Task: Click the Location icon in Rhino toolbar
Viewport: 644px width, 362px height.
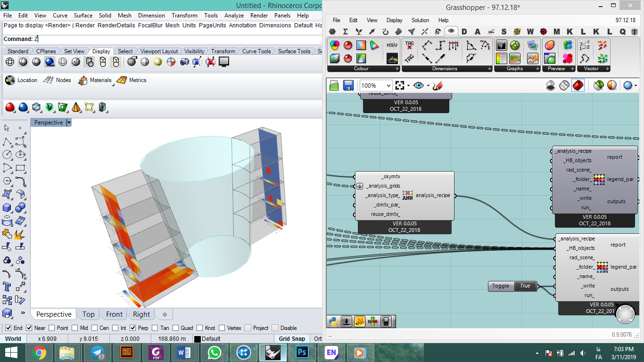Action: 10,80
